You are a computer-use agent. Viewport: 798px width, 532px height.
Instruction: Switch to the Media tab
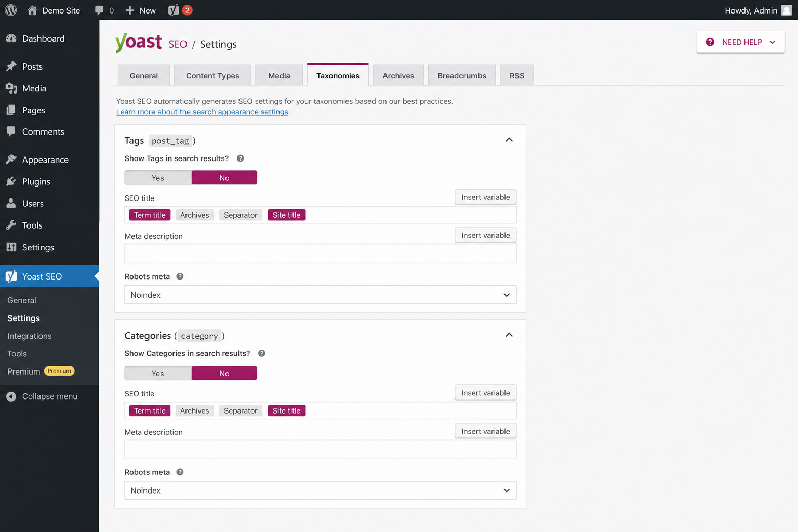coord(279,75)
